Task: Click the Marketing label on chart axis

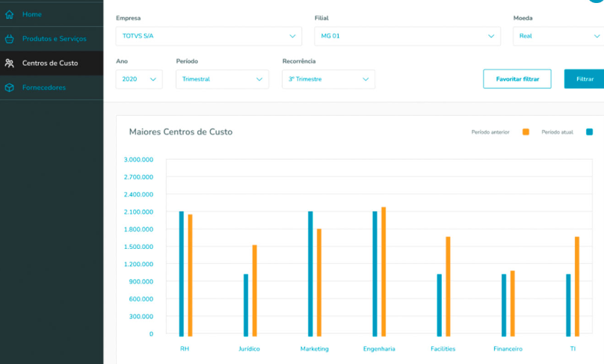Action: (315, 349)
